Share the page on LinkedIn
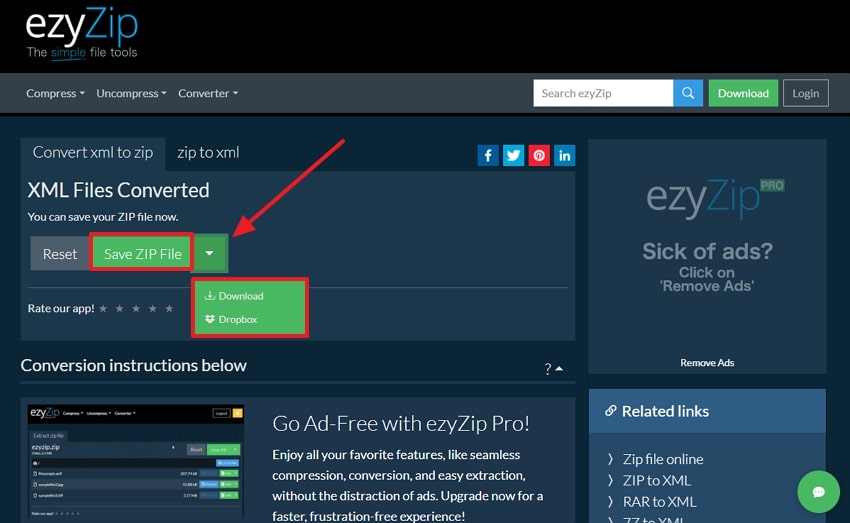This screenshot has width=850, height=523. (564, 156)
